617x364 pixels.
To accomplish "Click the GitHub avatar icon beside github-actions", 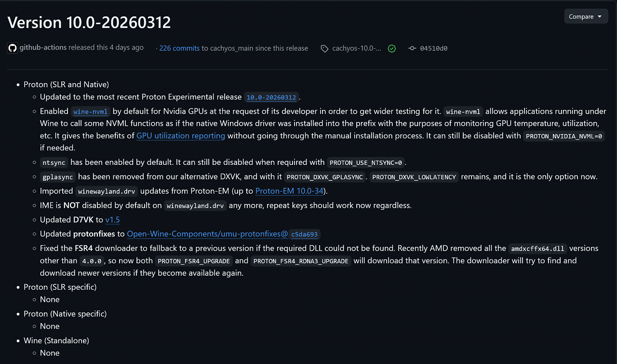I will tap(12, 48).
